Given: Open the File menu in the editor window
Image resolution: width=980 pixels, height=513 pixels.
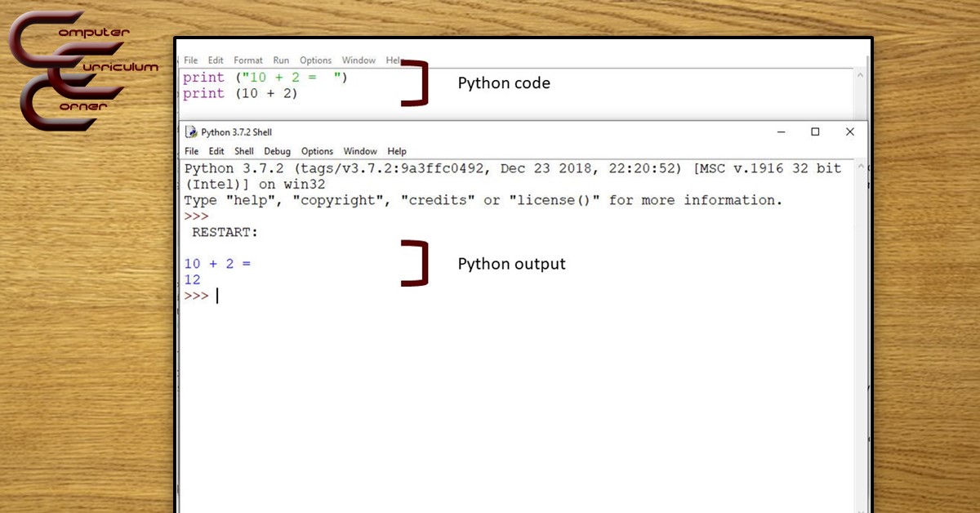Looking at the screenshot, I should point(190,60).
